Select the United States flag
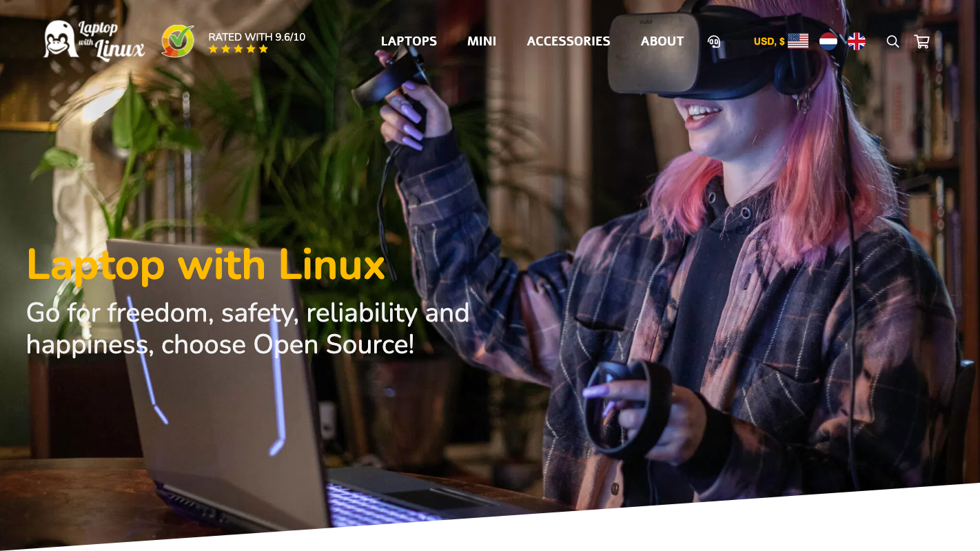The image size is (980, 551). 798,41
